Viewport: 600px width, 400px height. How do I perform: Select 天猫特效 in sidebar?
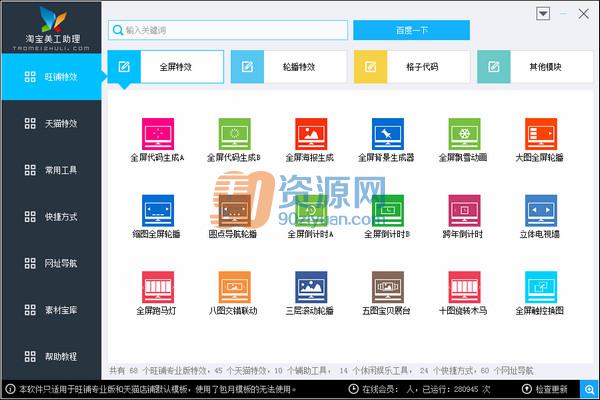[x=51, y=123]
